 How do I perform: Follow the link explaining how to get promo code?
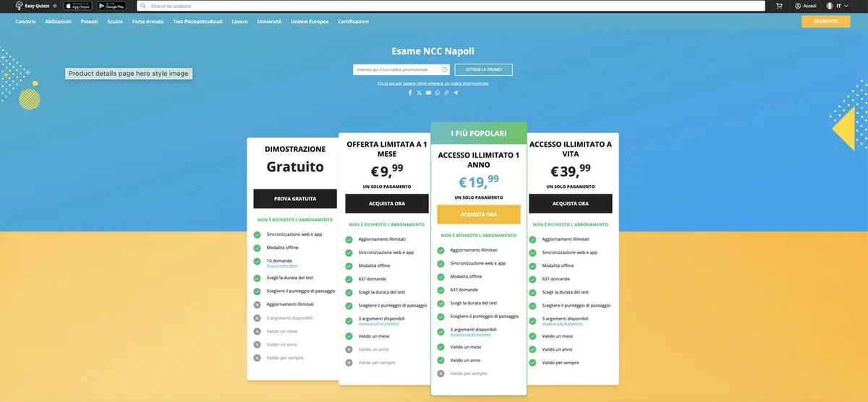tap(433, 83)
